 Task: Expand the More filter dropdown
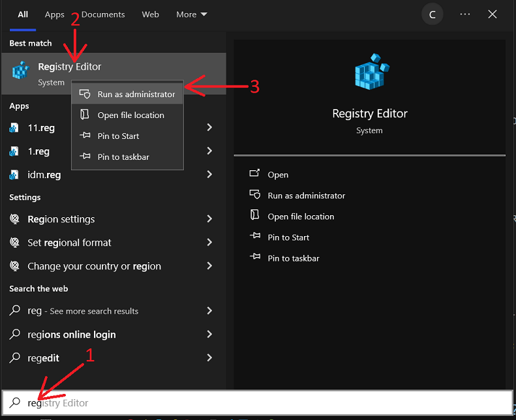192,14
